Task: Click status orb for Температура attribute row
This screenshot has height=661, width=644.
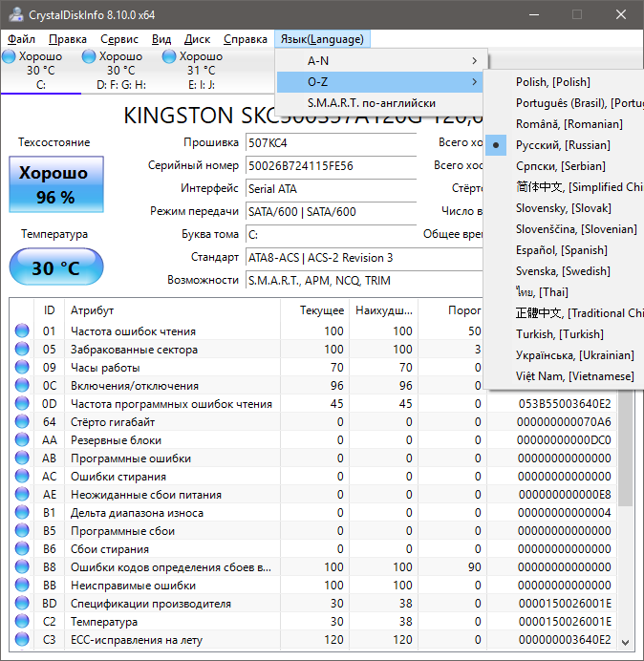Action: 22,622
